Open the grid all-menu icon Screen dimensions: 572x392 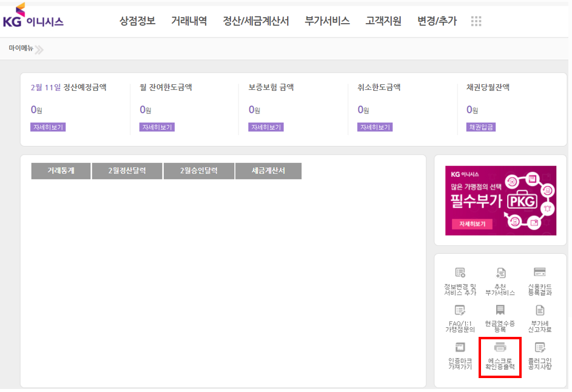tap(476, 21)
